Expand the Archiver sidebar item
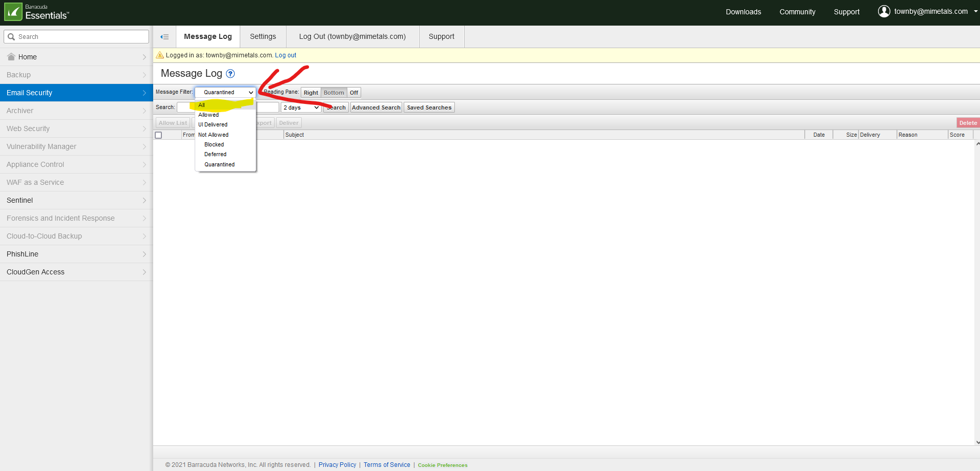The width and height of the screenshot is (980, 471). tap(76, 111)
